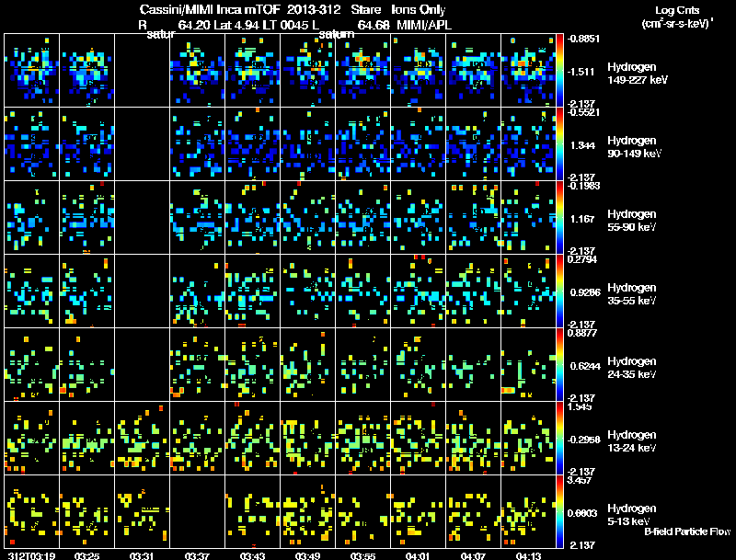The image size is (736, 560).
Task: Pick the Hydrogen 5-13 keV color bar
Action: (559, 511)
